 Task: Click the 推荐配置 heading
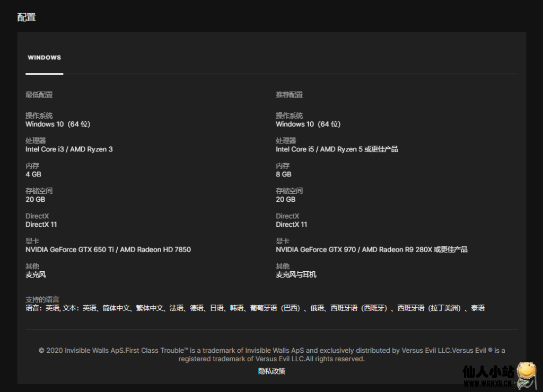[289, 95]
